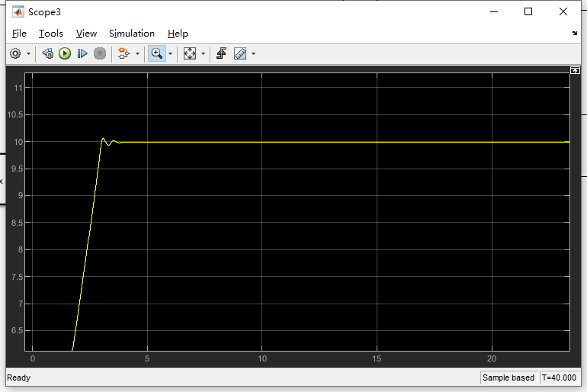
Task: Click the y-axis label 10.5
Action: pyautogui.click(x=15, y=114)
